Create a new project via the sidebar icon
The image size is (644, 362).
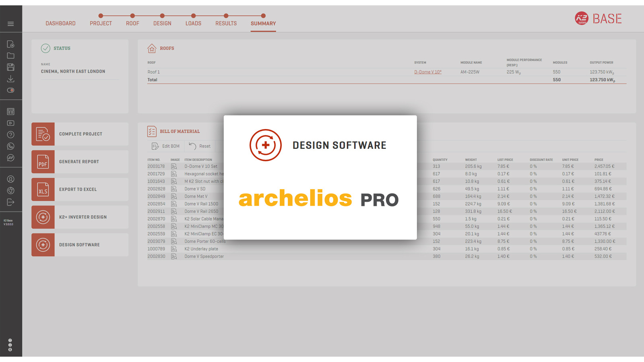point(11,43)
